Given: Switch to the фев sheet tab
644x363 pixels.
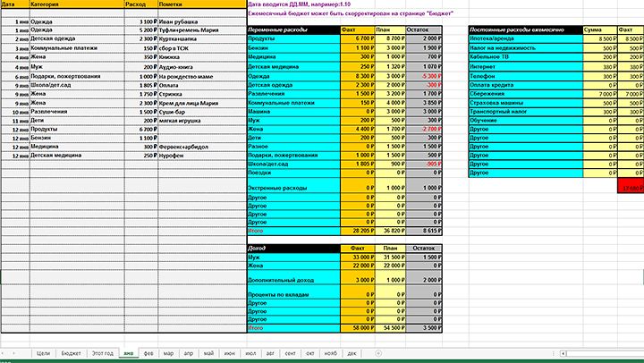Looking at the screenshot, I should pyautogui.click(x=148, y=353).
